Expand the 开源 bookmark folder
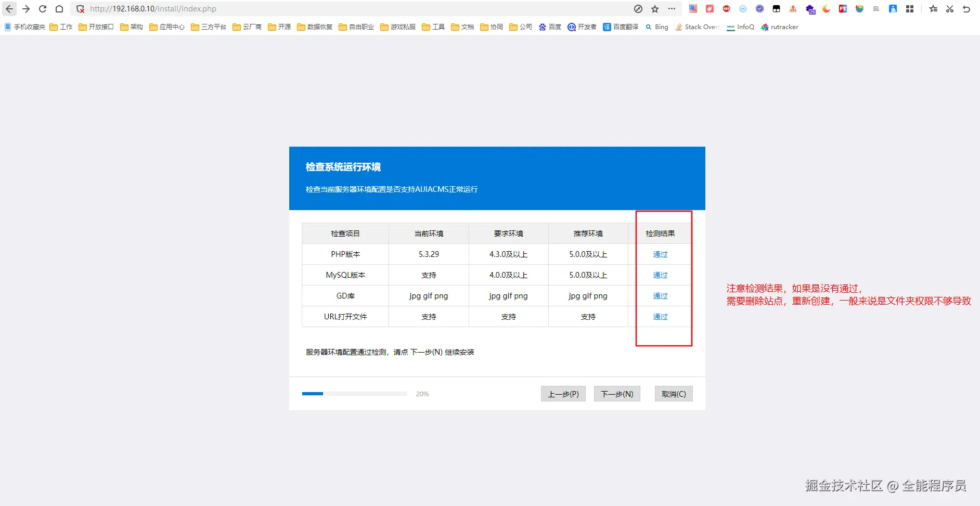The height and width of the screenshot is (506, 980). tap(279, 27)
